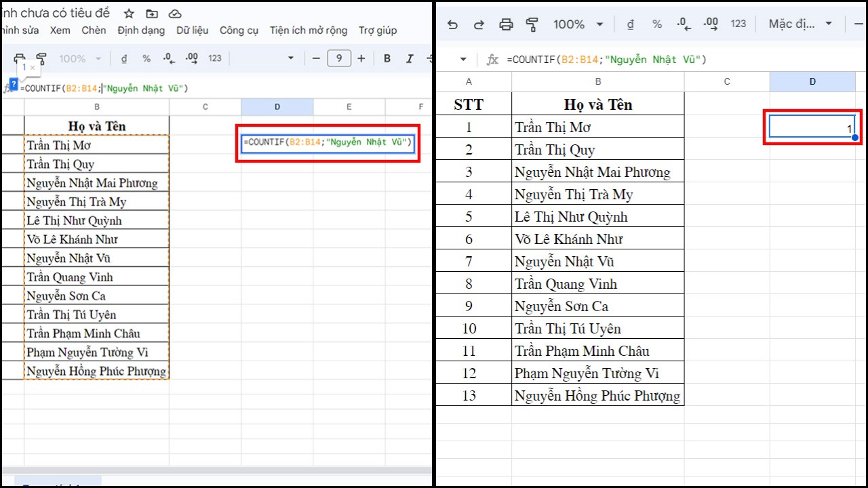
Task: Star the document in the left window
Action: [x=129, y=14]
